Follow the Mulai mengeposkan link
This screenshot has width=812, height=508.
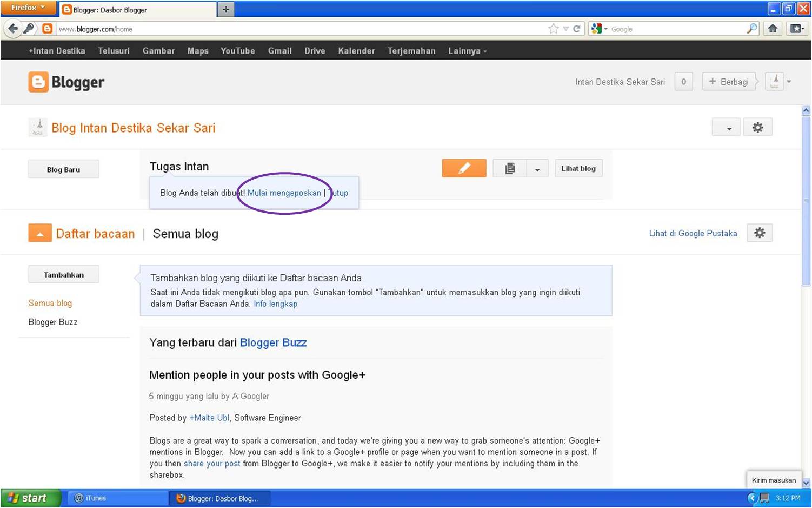point(284,193)
